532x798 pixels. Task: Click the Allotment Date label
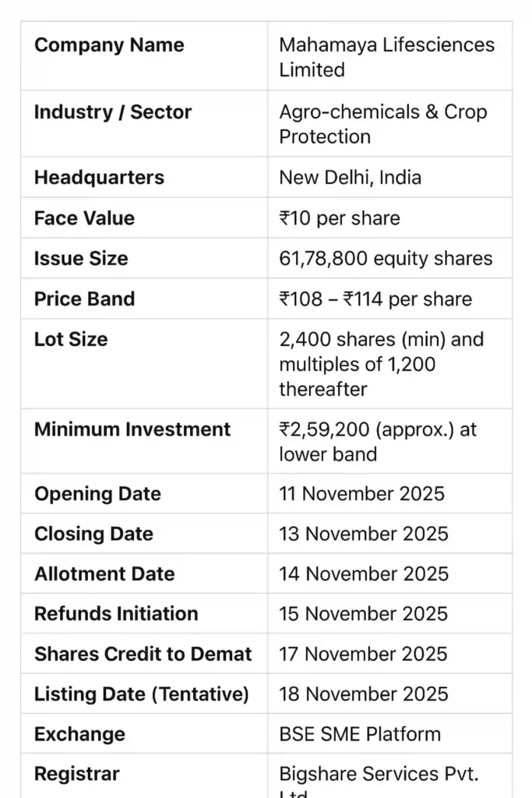(104, 574)
